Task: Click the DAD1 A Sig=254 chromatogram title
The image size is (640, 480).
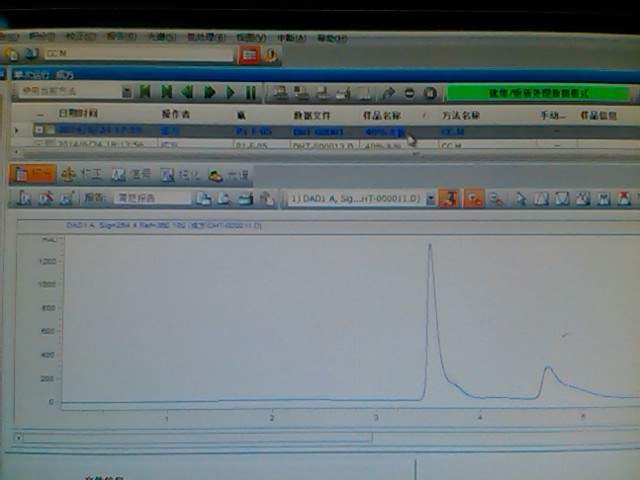Action: click(164, 225)
